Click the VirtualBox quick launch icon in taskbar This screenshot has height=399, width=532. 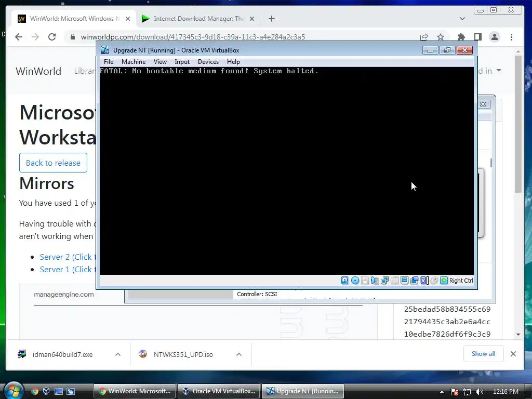[x=46, y=391]
